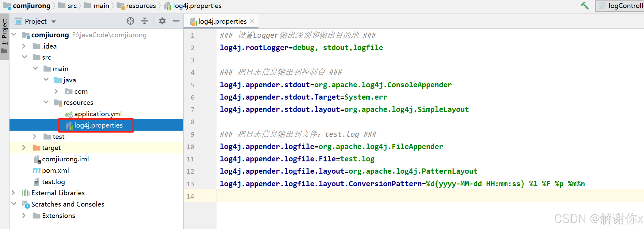The width and height of the screenshot is (644, 229).
Task: Collapse the resources folder
Action: (x=46, y=102)
